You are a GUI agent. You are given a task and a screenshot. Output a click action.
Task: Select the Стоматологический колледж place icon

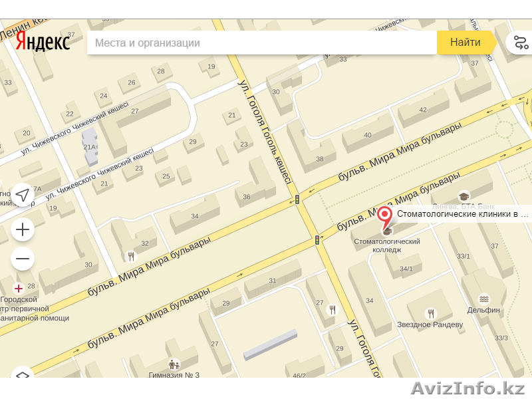[x=387, y=231]
